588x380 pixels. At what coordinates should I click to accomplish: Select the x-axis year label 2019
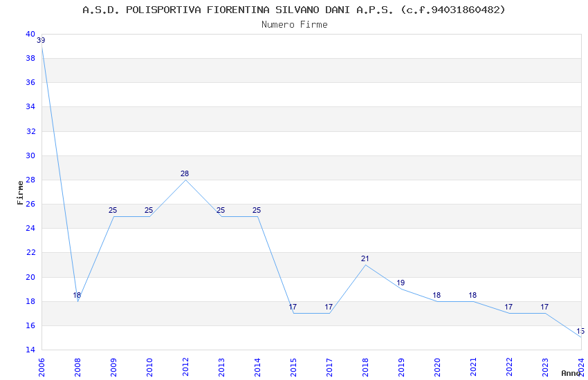402,368
